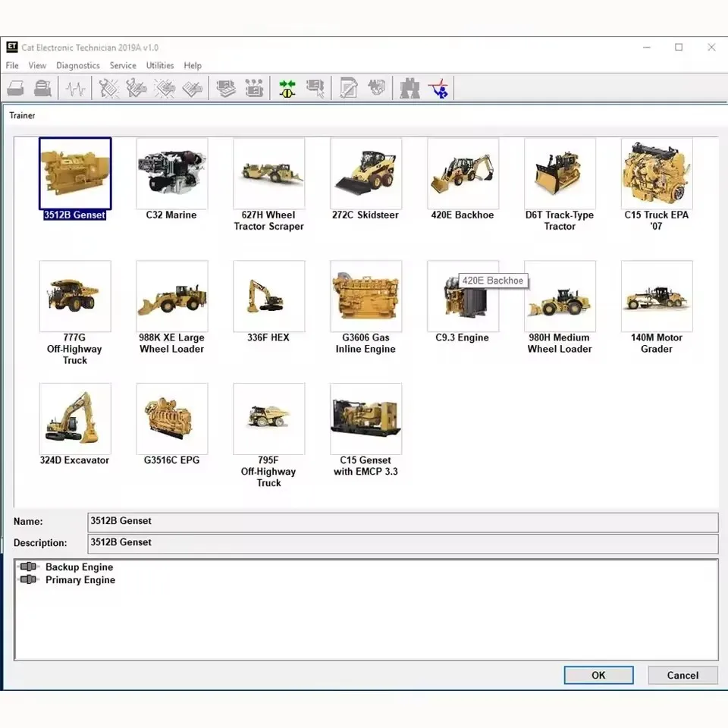Open the Diagnostic Tests wrench icon
Image resolution: width=728 pixels, height=728 pixels.
[x=108, y=88]
